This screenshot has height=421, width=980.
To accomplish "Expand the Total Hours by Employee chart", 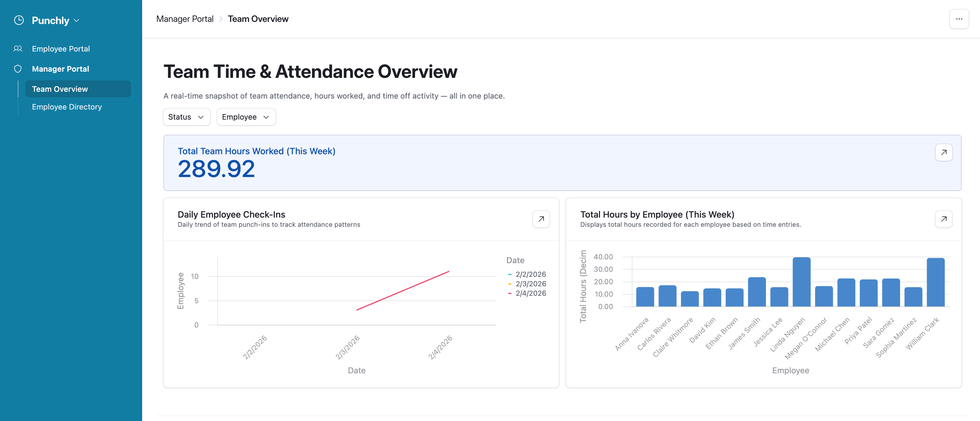I will click(944, 219).
